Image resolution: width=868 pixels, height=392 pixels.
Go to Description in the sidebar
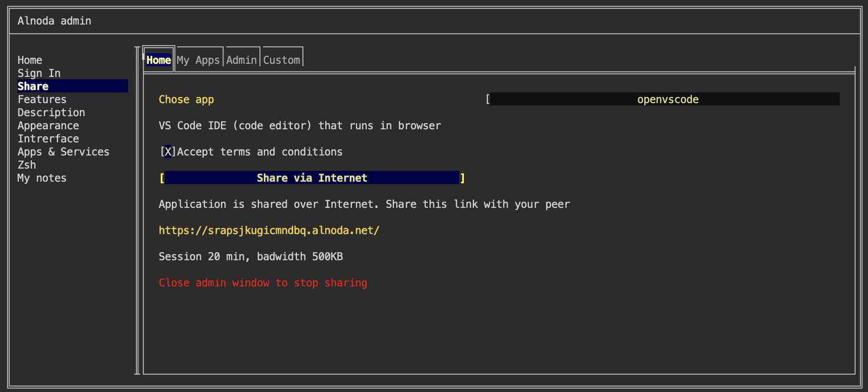tap(51, 113)
